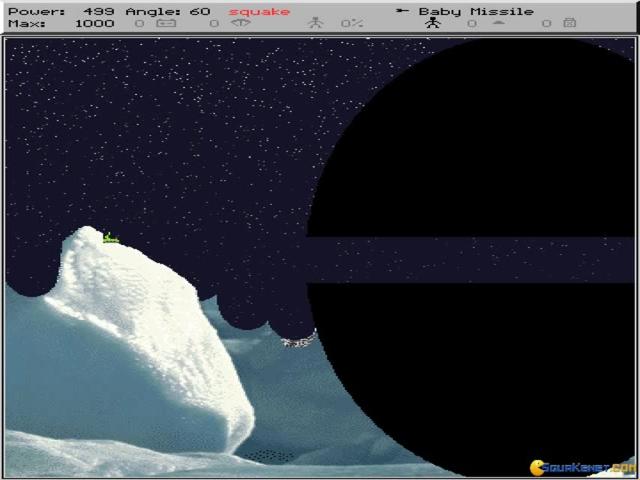The width and height of the screenshot is (640, 480).
Task: Click the Power value 499
Action: click(x=98, y=11)
